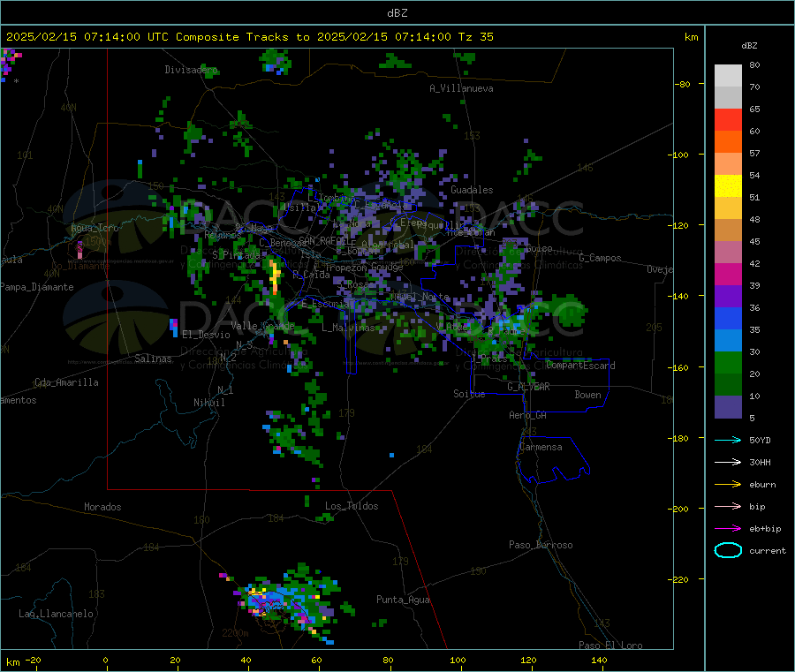This screenshot has width=795, height=672.
Task: Click the 'Salinas' map label
Action: 153,359
